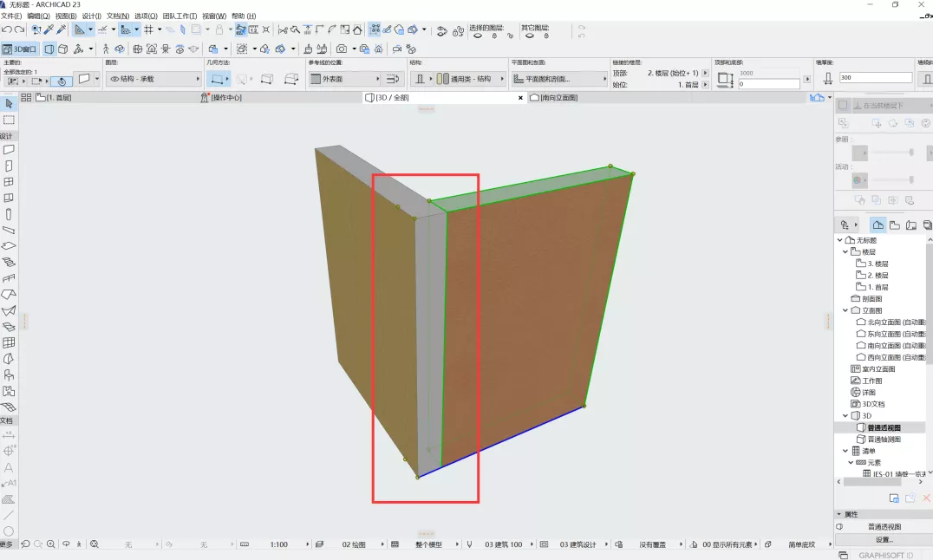Screen dimensions: 933x560
Task: Switch to the [南向立面图] tab
Action: click(x=553, y=98)
